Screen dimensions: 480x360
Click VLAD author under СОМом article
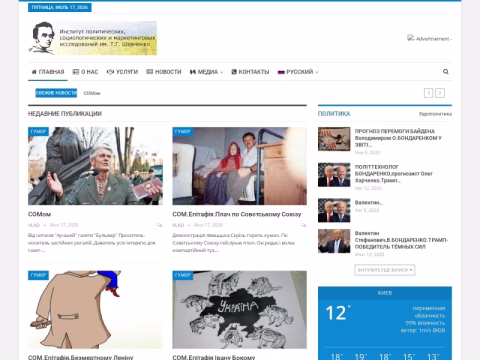34,225
